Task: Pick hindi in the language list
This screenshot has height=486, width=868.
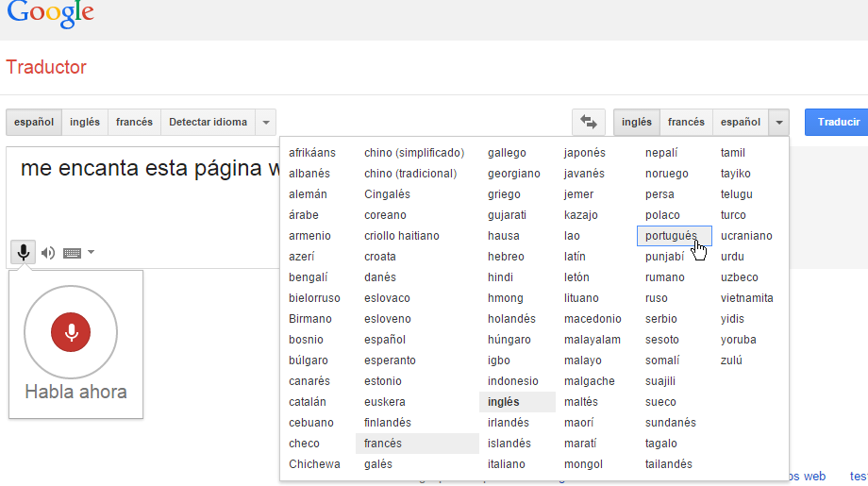Action: [x=500, y=277]
